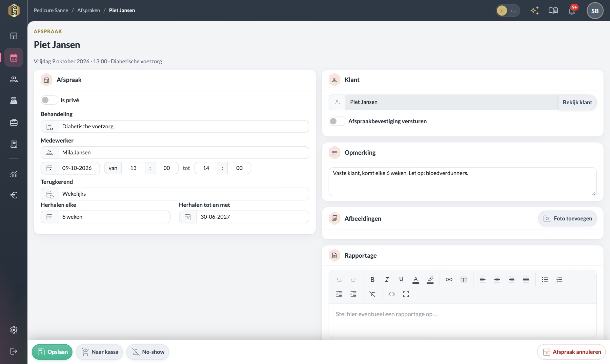Image resolution: width=610 pixels, height=364 pixels.
Task: Open the AI sparkle assistant icon
Action: [535, 10]
